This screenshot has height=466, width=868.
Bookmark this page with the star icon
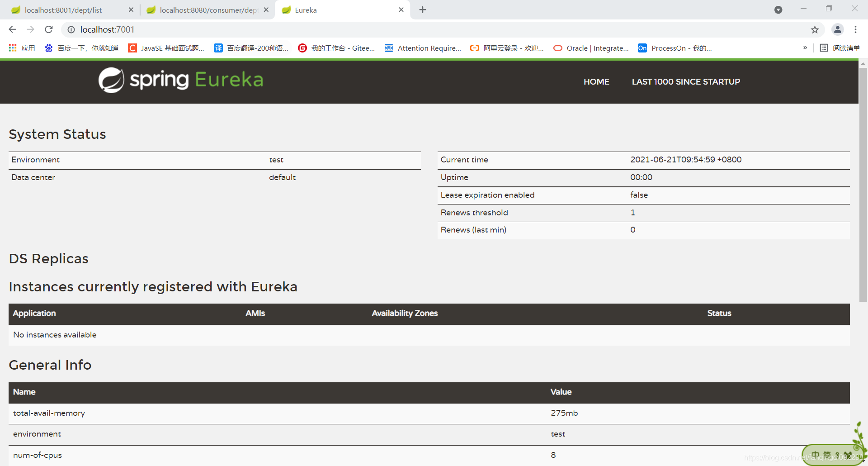pyautogui.click(x=815, y=30)
